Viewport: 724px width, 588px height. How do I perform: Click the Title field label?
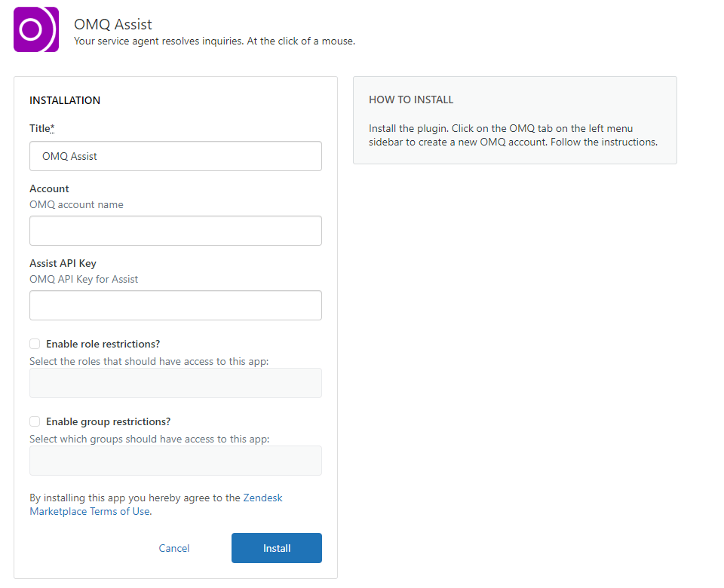pos(42,128)
